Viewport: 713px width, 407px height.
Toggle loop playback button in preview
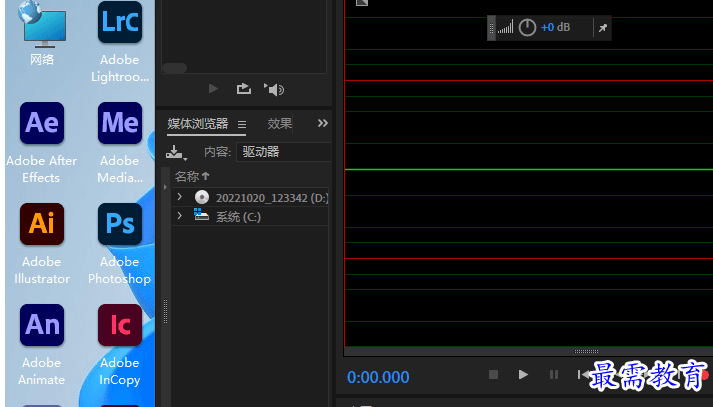pyautogui.click(x=243, y=89)
